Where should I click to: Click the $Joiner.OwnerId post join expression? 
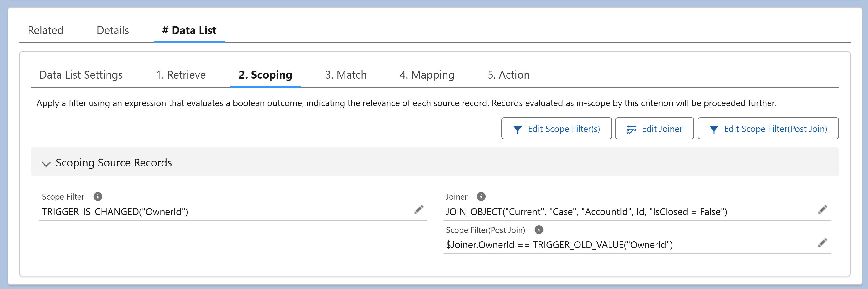click(559, 245)
